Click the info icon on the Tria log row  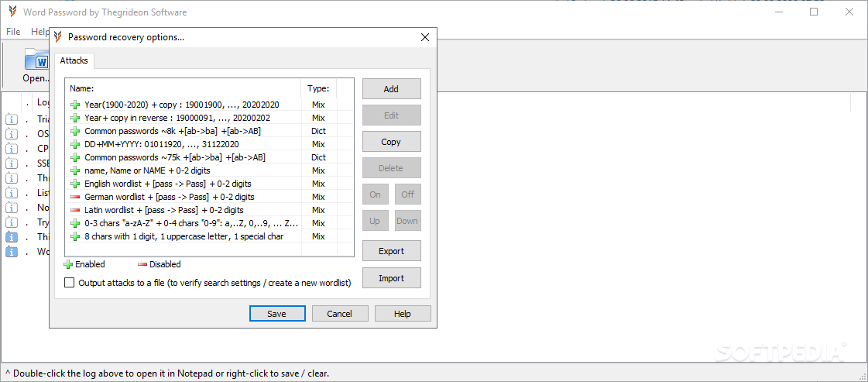tap(12, 119)
